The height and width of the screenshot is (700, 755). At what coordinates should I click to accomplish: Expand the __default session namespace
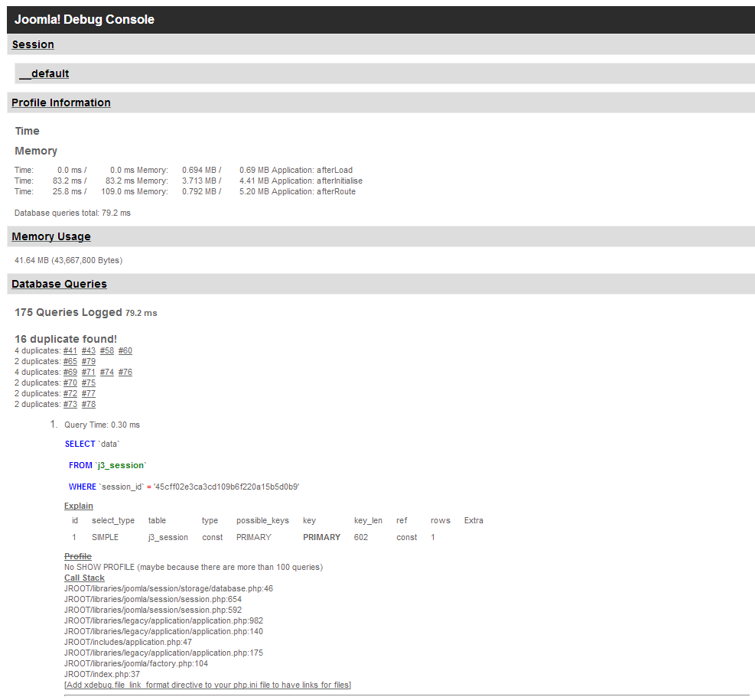point(44,73)
